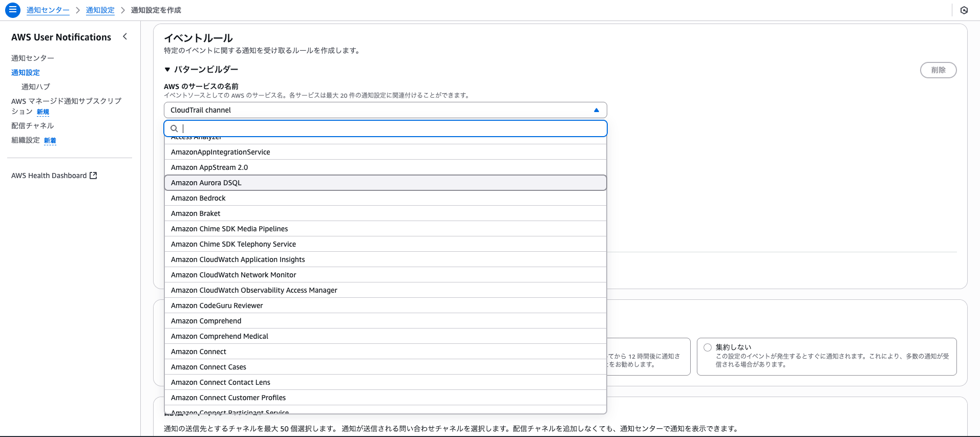
Task: Select the 集約しない radio option
Action: click(708, 347)
